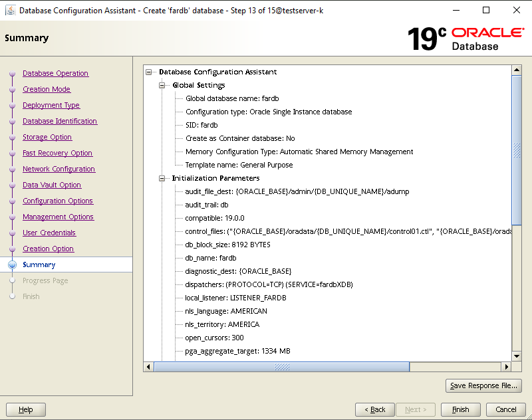Select the control_files parameter row
Image resolution: width=532 pixels, height=420 pixels.
point(348,231)
